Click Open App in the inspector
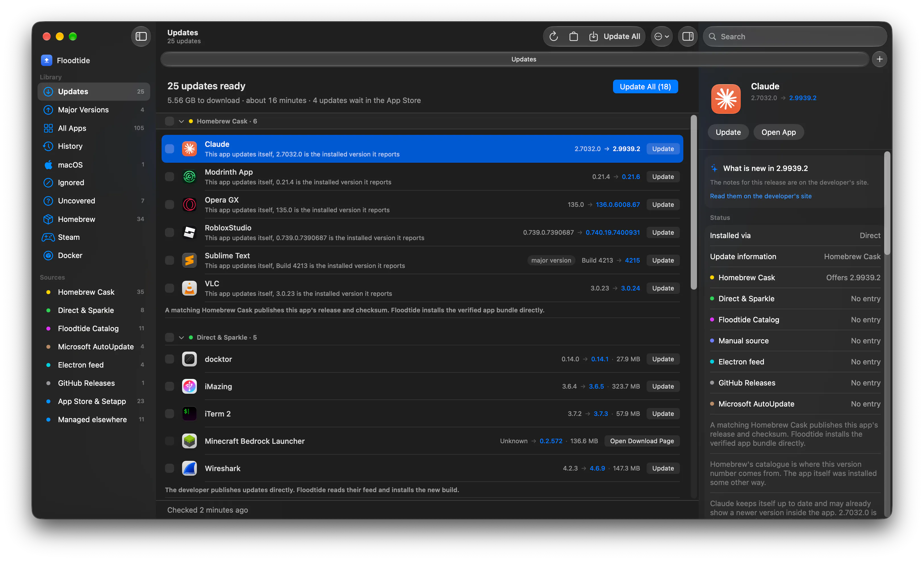 (779, 132)
